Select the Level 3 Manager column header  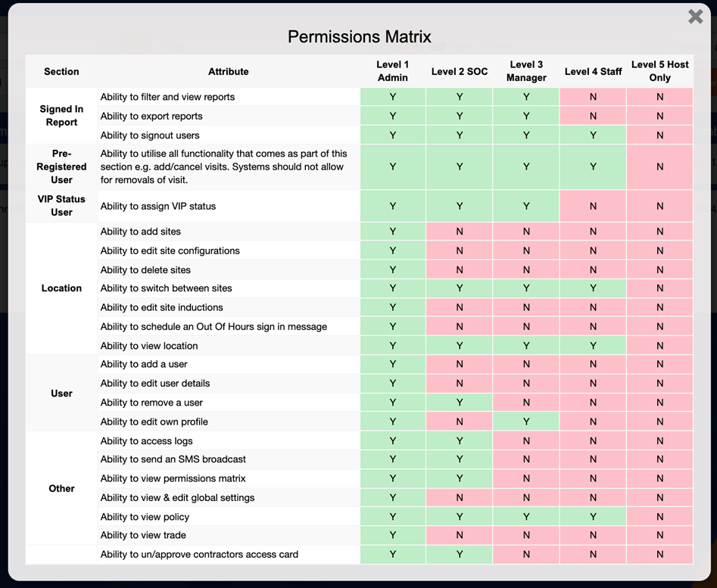(526, 71)
